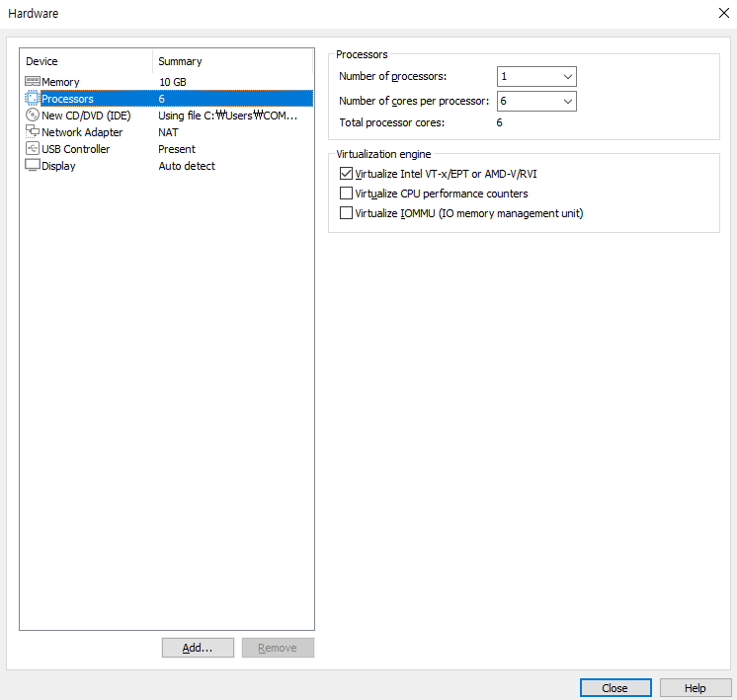
Task: Click the 10 GB memory summary
Action: 173,82
